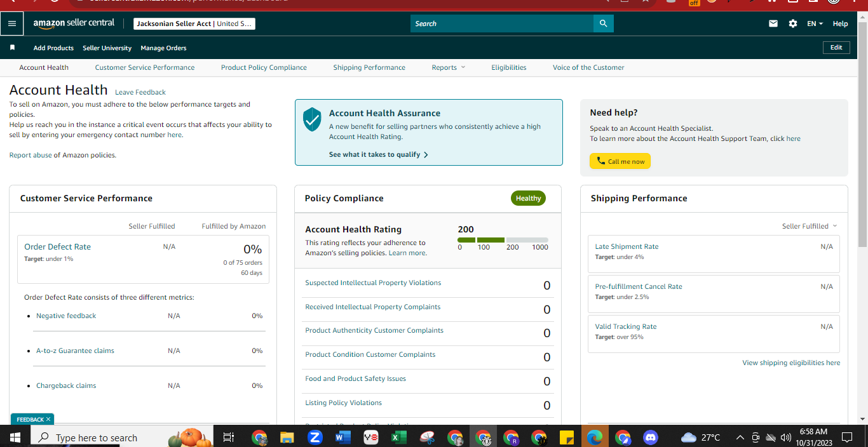Open Microsoft Edge from the taskbar

point(594,437)
